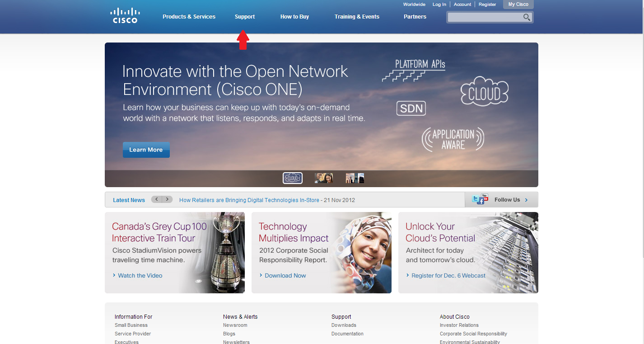Open the Technology Multiplies Impact card
The width and height of the screenshot is (644, 344).
pos(322,253)
